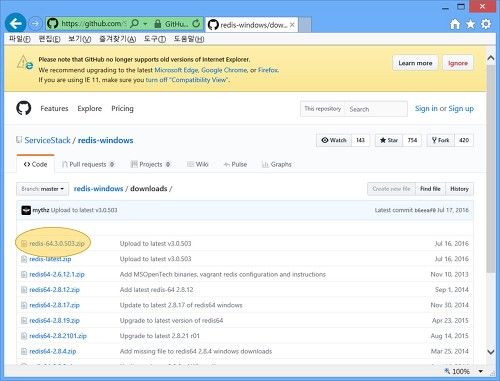The height and width of the screenshot is (381, 500).
Task: Click file icon beside redis-latest.zip
Action: click(x=24, y=259)
